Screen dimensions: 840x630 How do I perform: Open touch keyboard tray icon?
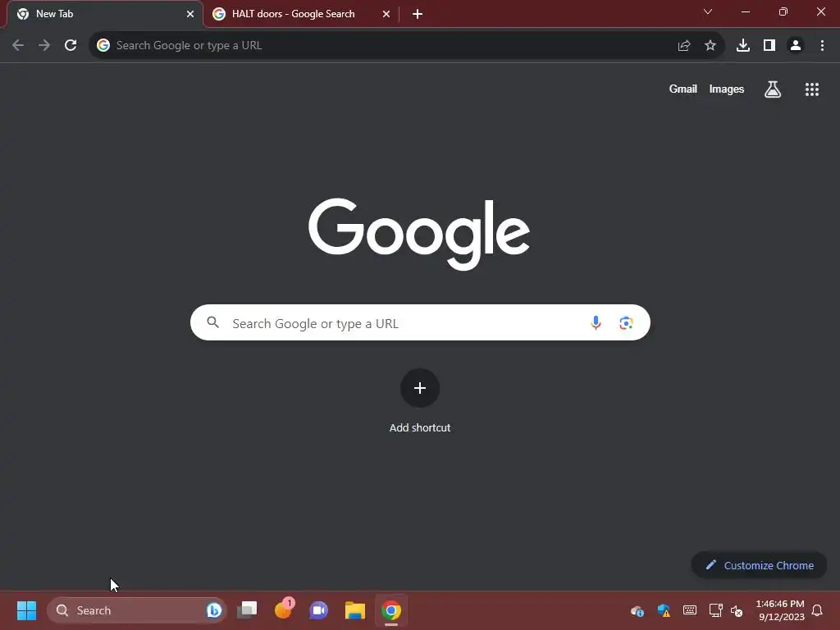pyautogui.click(x=689, y=610)
